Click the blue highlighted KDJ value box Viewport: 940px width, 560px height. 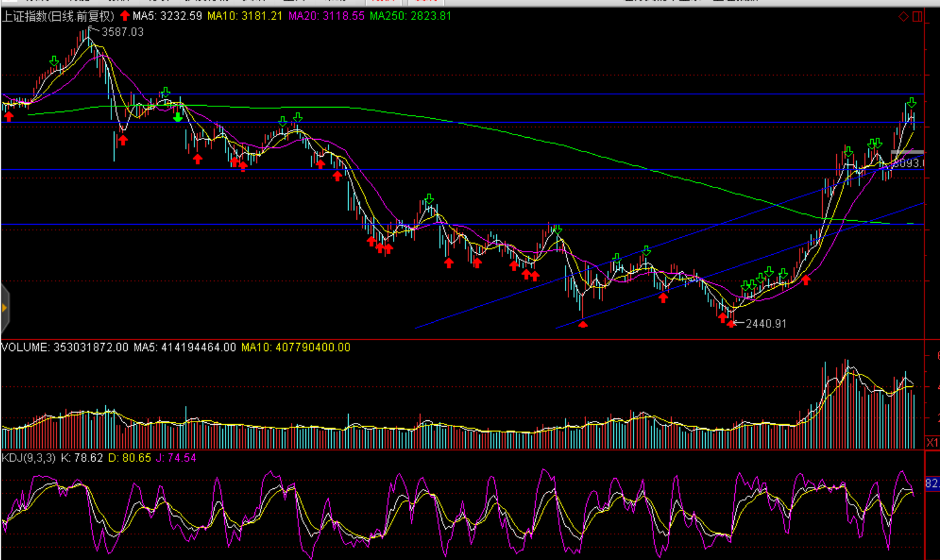pyautogui.click(x=932, y=483)
